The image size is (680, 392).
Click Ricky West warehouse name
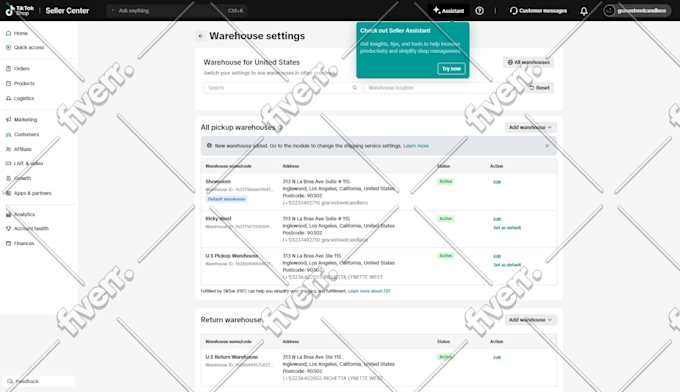coord(219,219)
